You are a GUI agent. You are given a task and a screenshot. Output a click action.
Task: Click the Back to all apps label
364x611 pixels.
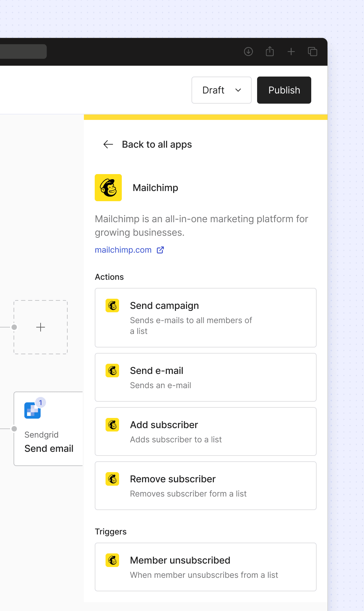coord(157,144)
